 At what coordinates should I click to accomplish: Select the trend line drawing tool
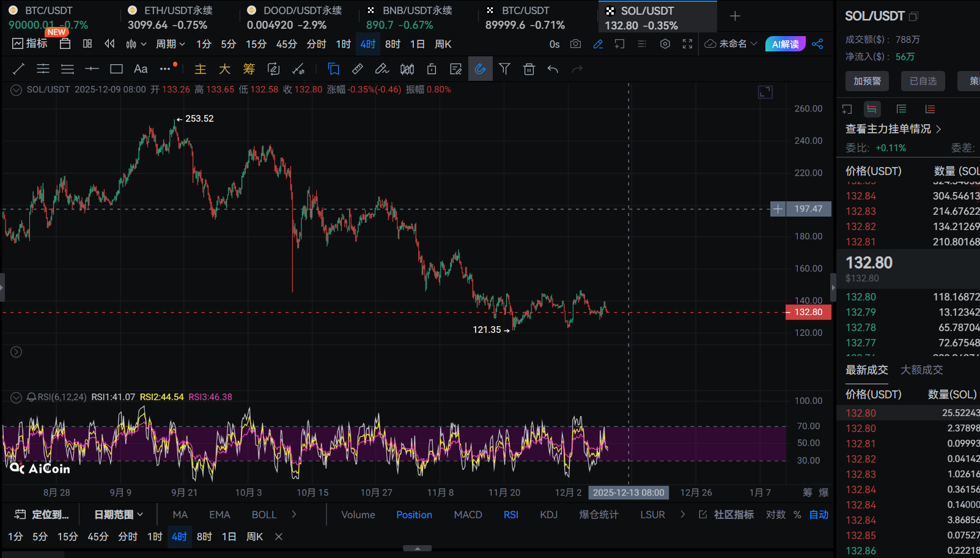(x=18, y=69)
